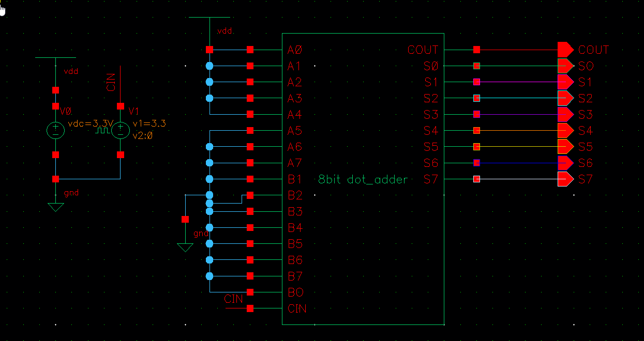This screenshot has height=341, width=644.
Task: Select the V1 pulse voltage source symbol
Action: (x=120, y=130)
